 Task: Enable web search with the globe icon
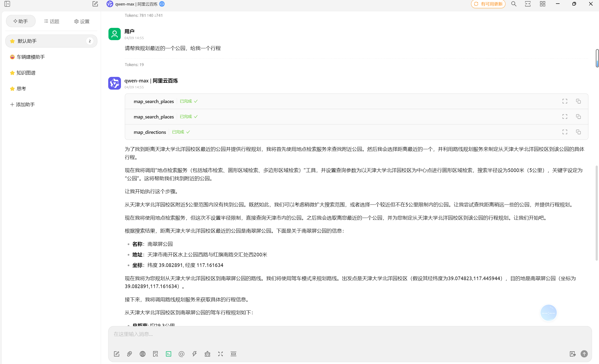pyautogui.click(x=142, y=354)
